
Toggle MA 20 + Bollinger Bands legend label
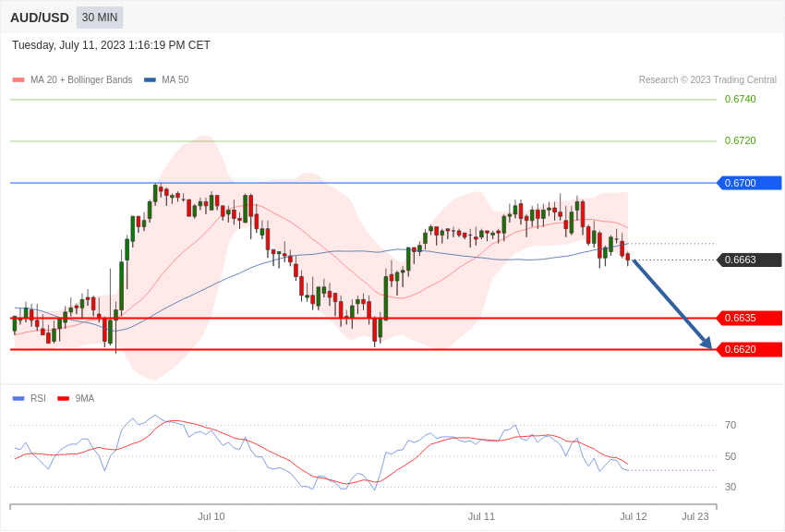coord(81,79)
